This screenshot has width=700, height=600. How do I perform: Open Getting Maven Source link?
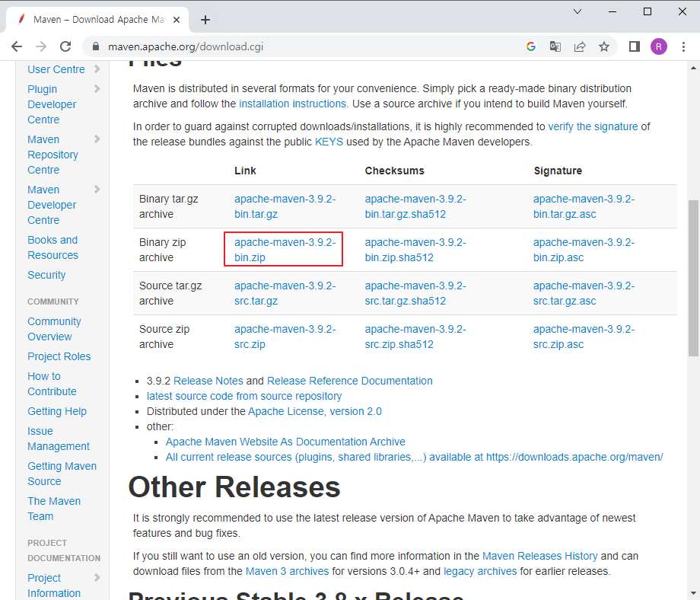(x=62, y=474)
